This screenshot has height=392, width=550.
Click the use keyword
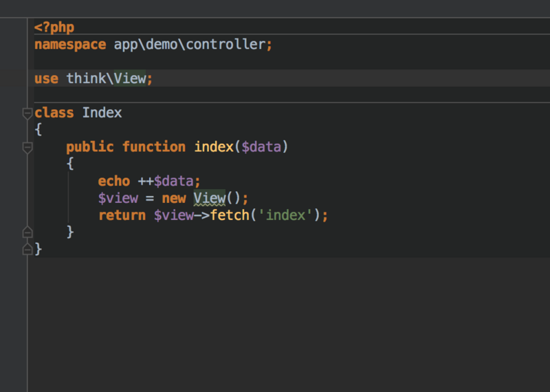46,78
